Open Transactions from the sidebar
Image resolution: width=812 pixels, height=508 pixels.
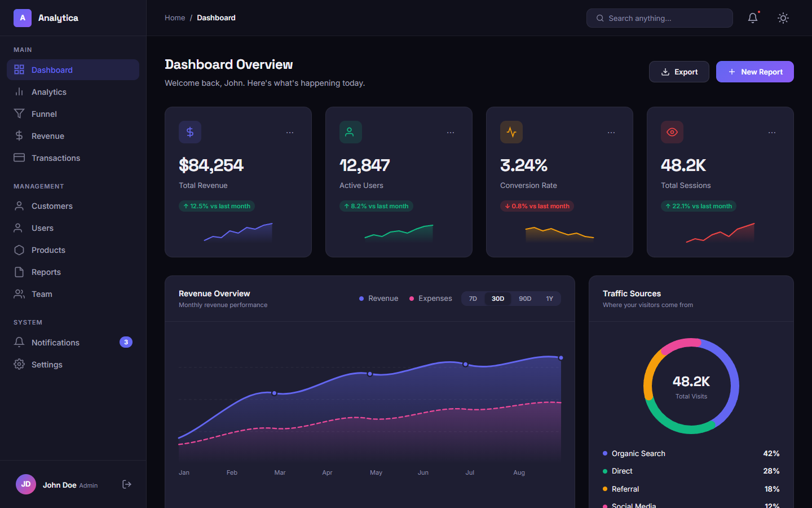73,158
